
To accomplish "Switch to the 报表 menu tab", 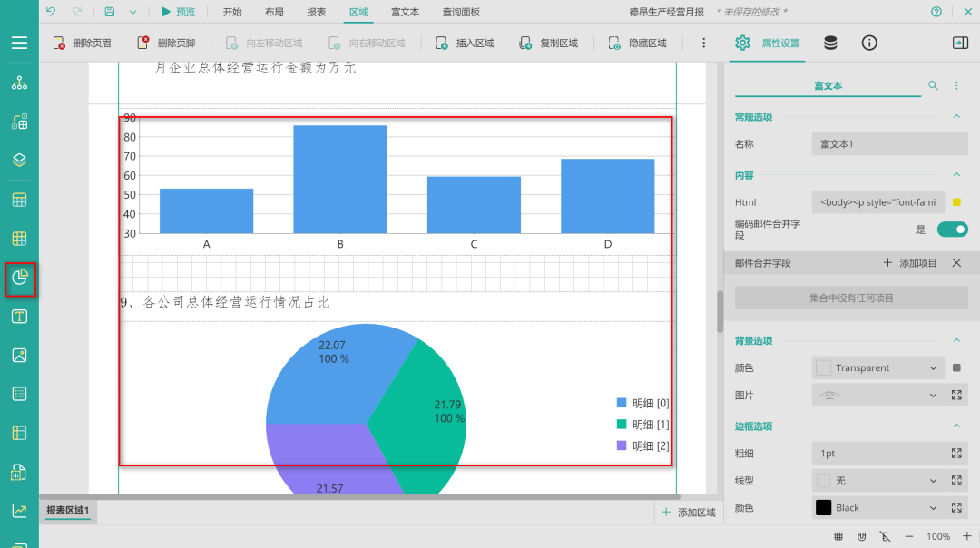I will pyautogui.click(x=317, y=12).
